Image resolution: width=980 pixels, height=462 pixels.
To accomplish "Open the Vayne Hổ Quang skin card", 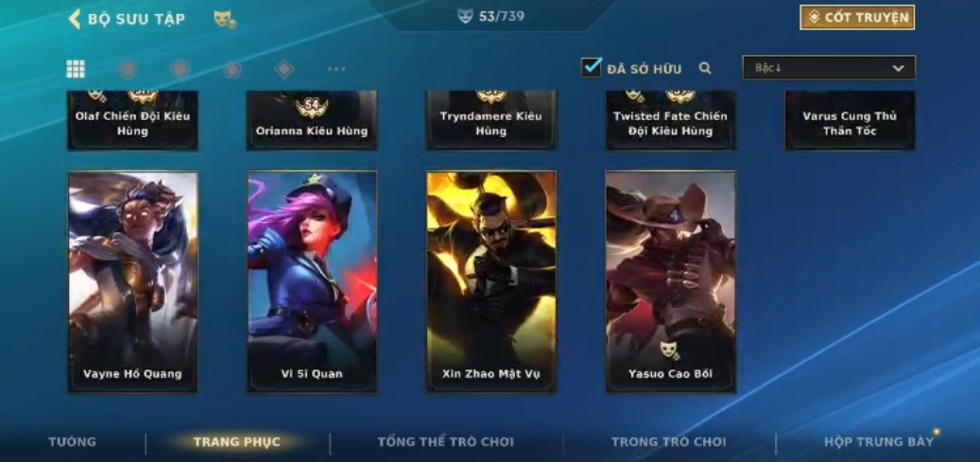I will pyautogui.click(x=133, y=282).
